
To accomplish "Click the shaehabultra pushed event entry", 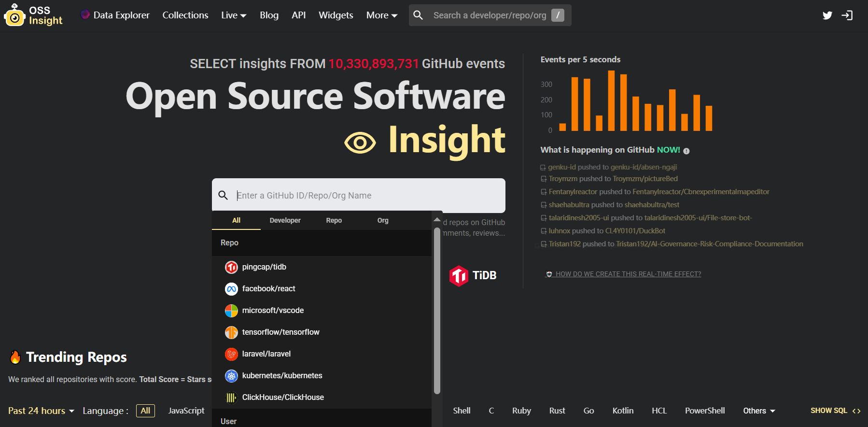I will coord(610,205).
